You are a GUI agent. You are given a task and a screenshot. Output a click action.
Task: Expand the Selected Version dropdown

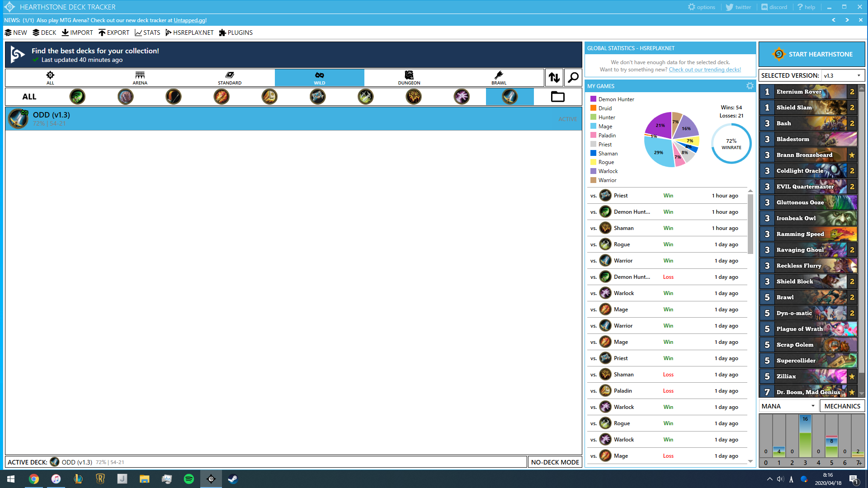click(843, 75)
